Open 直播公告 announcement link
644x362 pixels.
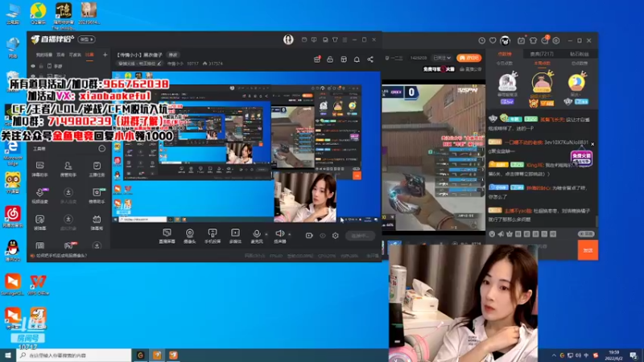(471, 69)
